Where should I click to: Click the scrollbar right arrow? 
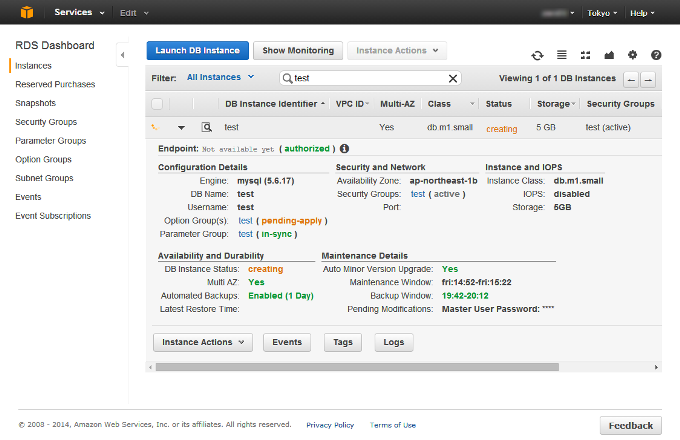tap(656, 368)
